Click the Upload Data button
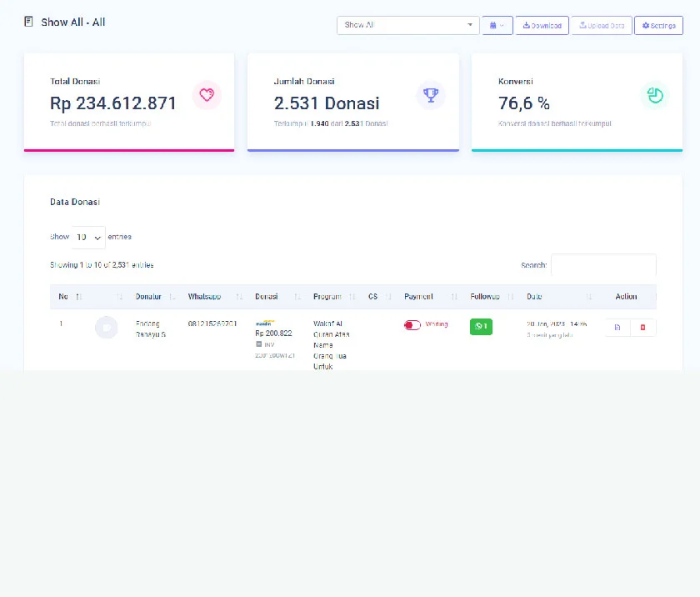The width and height of the screenshot is (700, 597). click(x=602, y=25)
